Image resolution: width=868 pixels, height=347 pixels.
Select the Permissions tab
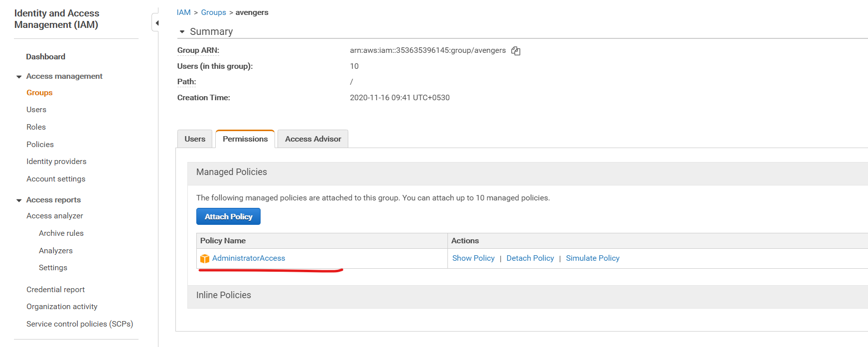[245, 139]
